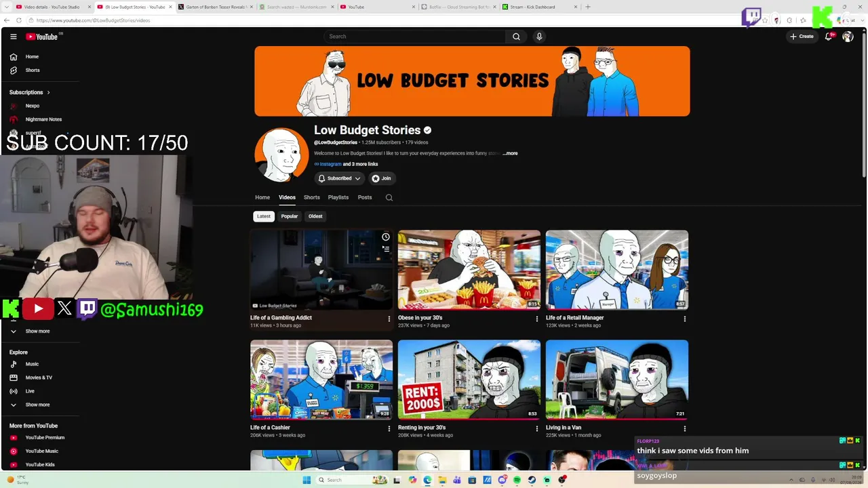Screen dimensions: 868x488
Task: Open the YouTube hamburger guide menu
Action: click(13, 37)
